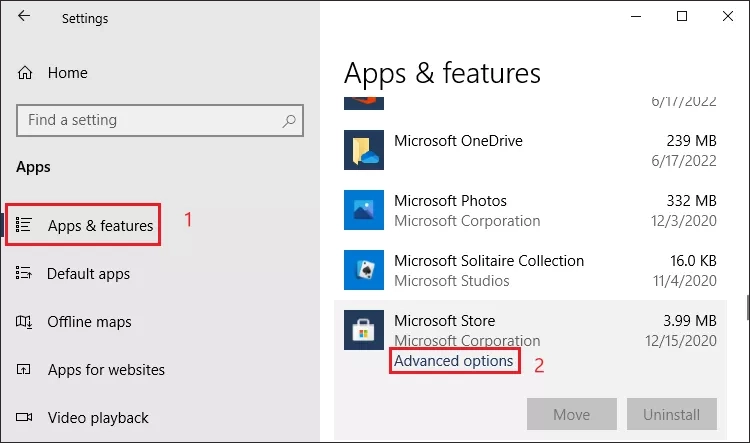Maximize the Settings window
The height and width of the screenshot is (443, 750).
click(682, 16)
